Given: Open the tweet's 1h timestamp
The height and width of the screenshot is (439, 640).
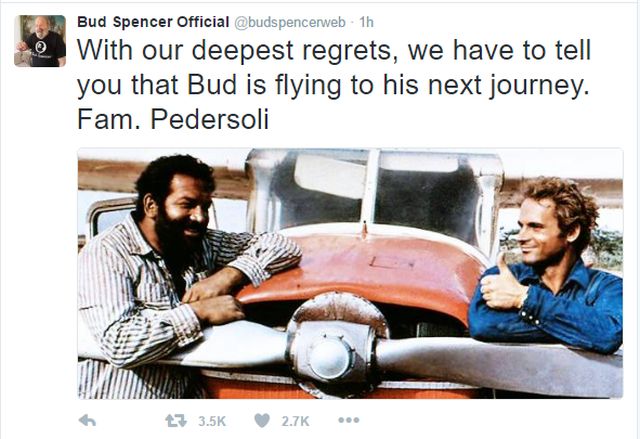Looking at the screenshot, I should (366, 21).
